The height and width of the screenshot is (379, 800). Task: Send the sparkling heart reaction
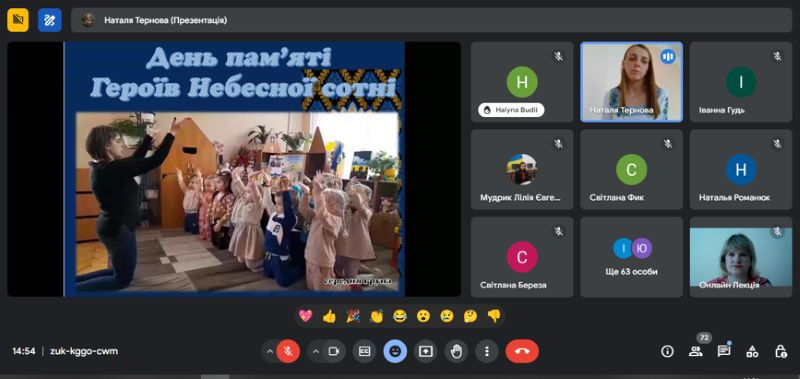[306, 316]
